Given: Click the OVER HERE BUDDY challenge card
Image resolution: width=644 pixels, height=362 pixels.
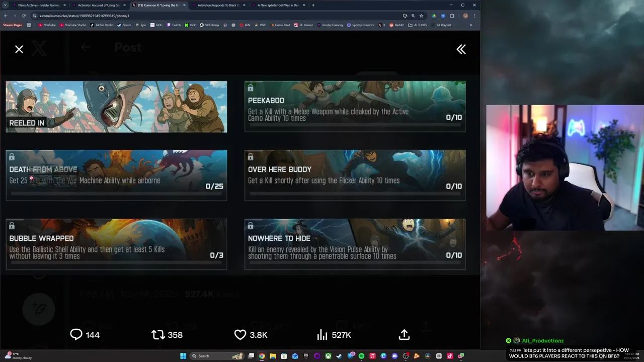Looking at the screenshot, I should click(x=355, y=175).
